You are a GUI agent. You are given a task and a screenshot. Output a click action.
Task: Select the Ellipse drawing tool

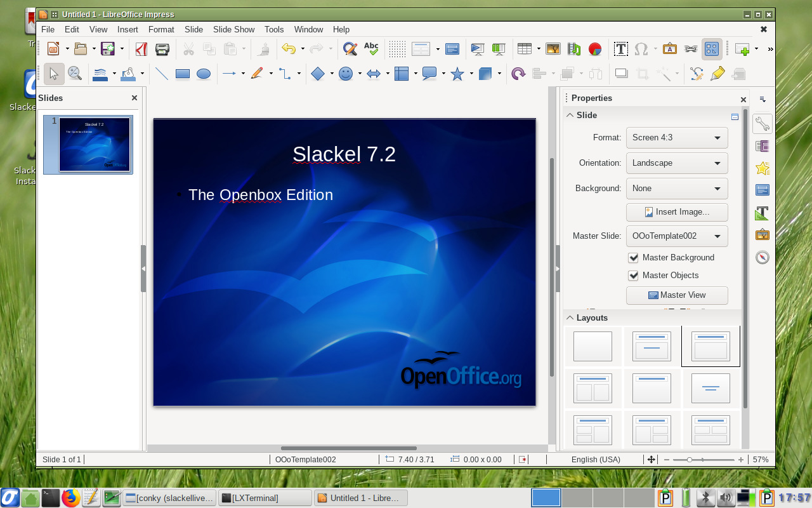[x=204, y=74]
